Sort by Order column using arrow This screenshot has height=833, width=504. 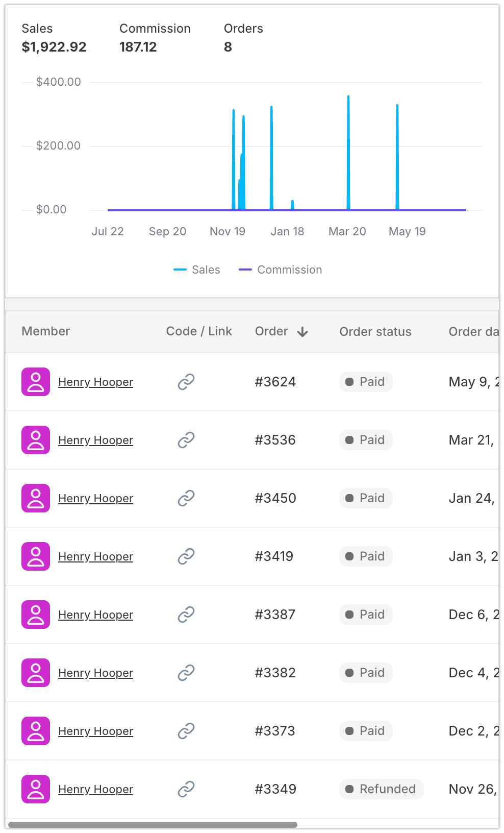[x=303, y=332]
